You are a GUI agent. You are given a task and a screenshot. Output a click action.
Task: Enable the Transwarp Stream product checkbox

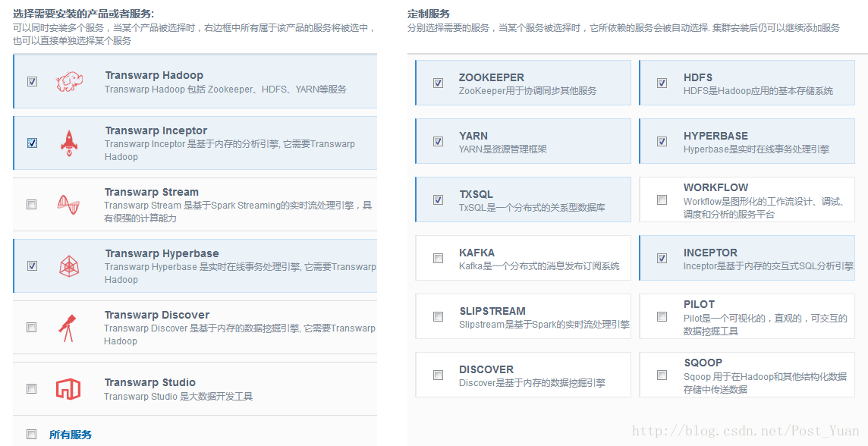[x=32, y=204]
